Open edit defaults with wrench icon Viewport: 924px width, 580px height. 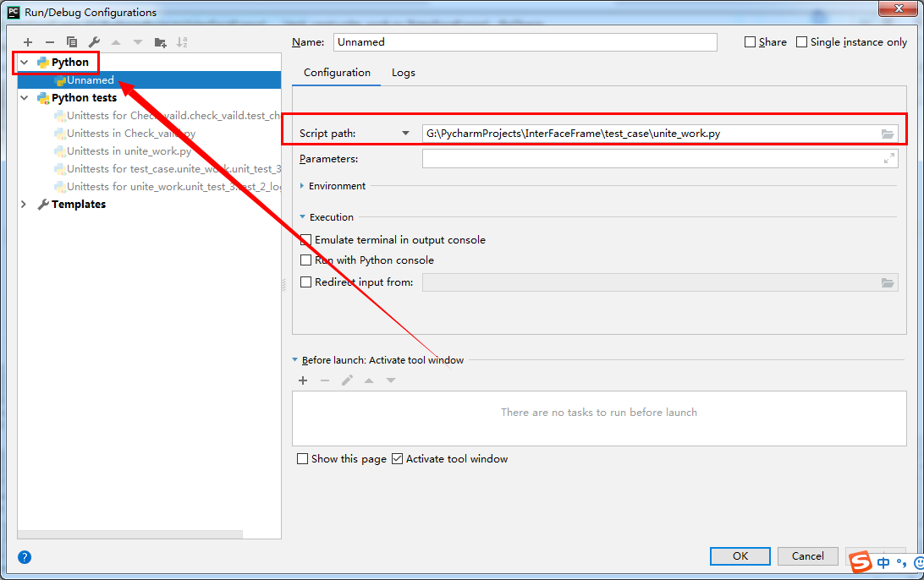tap(94, 41)
